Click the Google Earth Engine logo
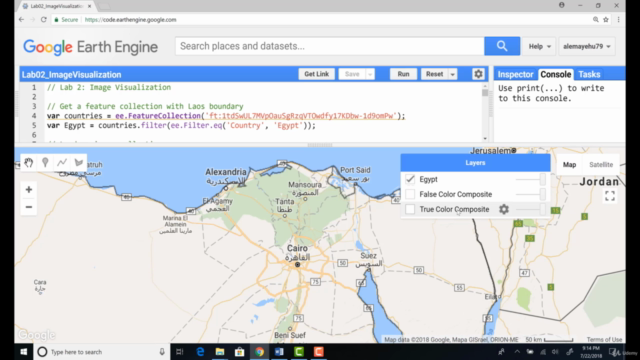Image resolution: width=640 pixels, height=360 pixels. pyautogui.click(x=90, y=47)
